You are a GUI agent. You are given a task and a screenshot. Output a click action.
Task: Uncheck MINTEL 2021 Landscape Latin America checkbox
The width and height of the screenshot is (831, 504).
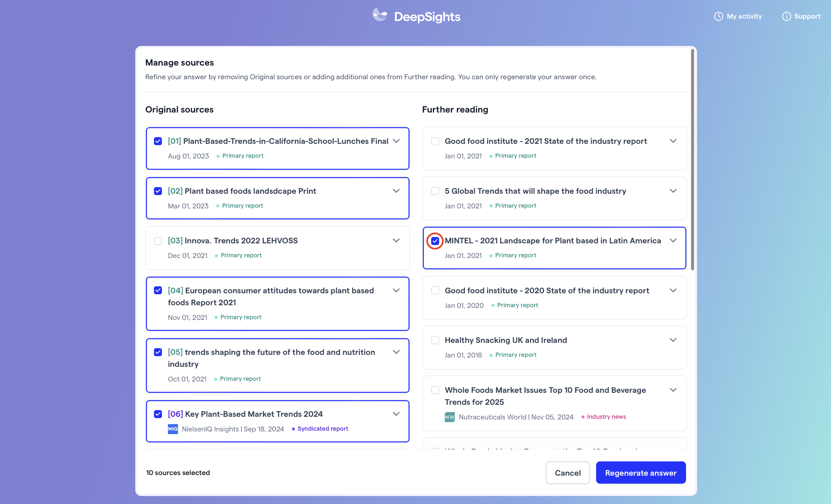coord(435,241)
